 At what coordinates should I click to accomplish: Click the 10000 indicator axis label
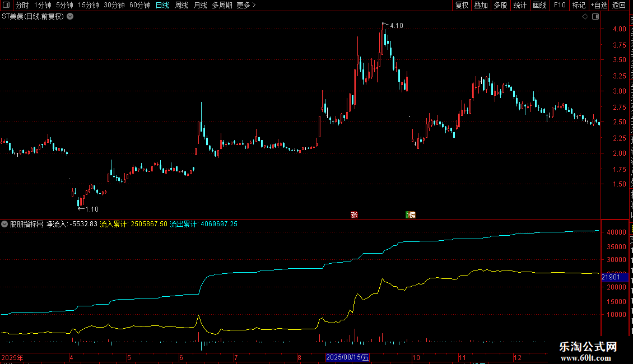(x=616, y=315)
